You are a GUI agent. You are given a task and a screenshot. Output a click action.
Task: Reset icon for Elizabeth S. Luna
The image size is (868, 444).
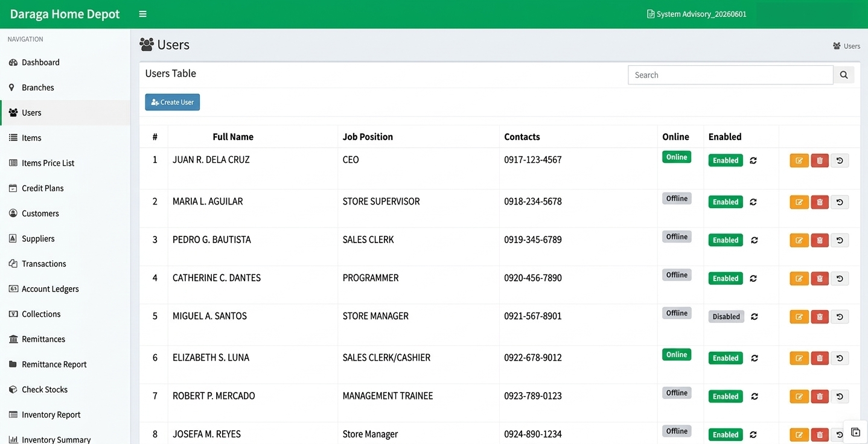840,358
